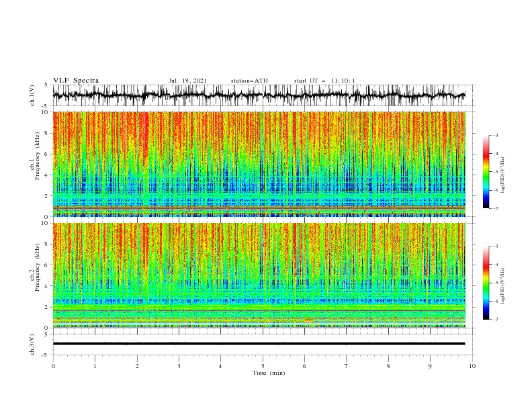The height and width of the screenshot is (411, 532).
Task: Click the time axis tick label "4"
Action: (x=220, y=366)
